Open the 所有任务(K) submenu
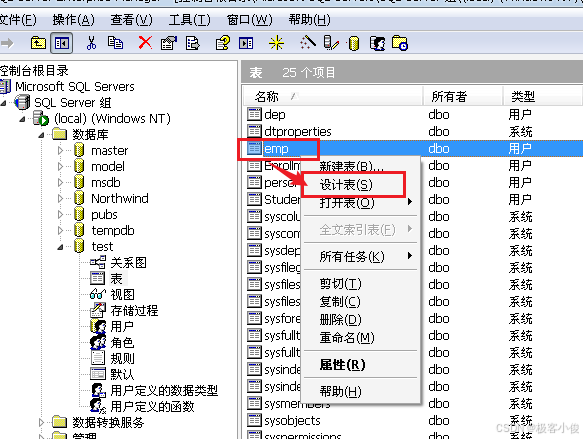The height and width of the screenshot is (439, 583). tap(361, 256)
